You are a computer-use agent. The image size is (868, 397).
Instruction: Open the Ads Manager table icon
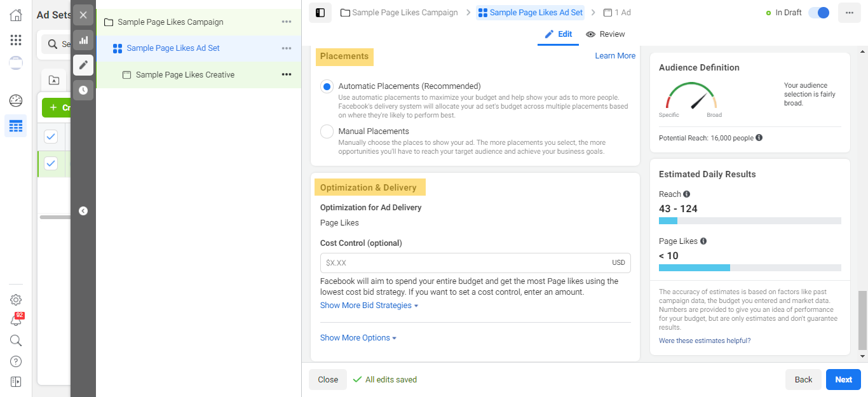pyautogui.click(x=16, y=126)
